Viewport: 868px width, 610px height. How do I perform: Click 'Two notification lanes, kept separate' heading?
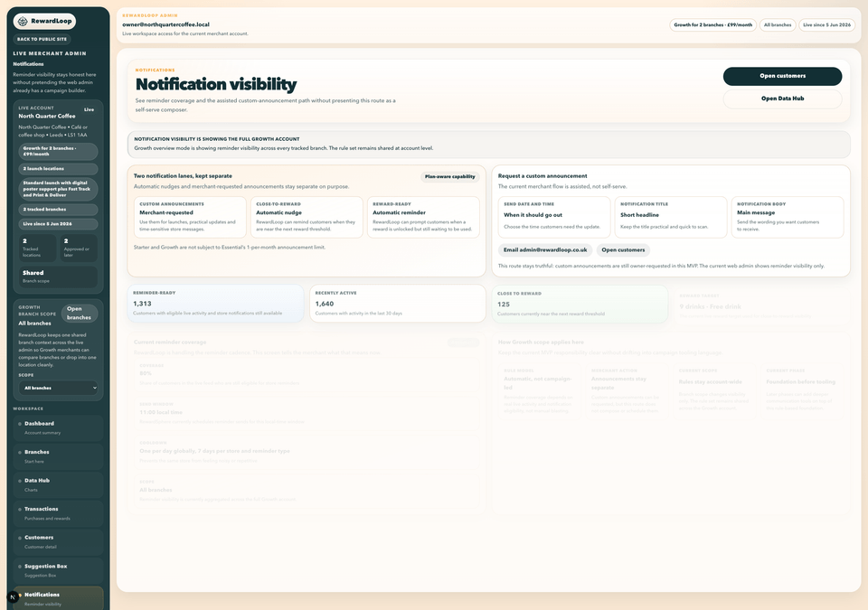[x=183, y=176]
